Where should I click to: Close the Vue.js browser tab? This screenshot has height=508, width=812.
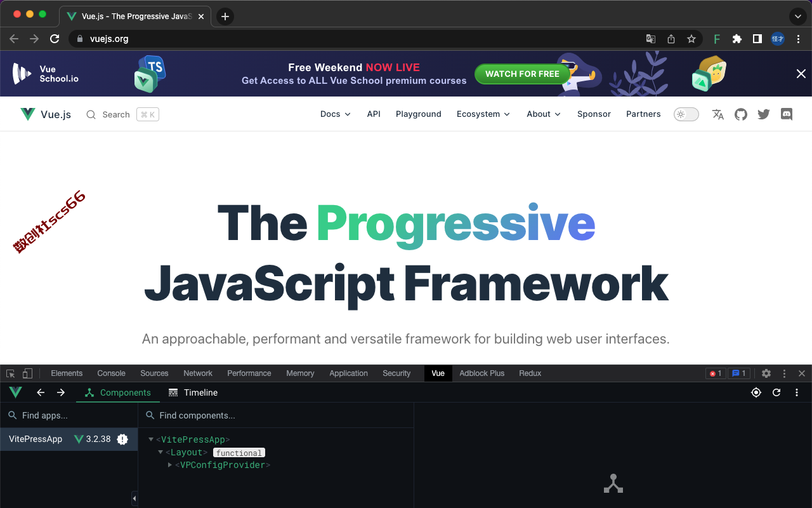[201, 17]
